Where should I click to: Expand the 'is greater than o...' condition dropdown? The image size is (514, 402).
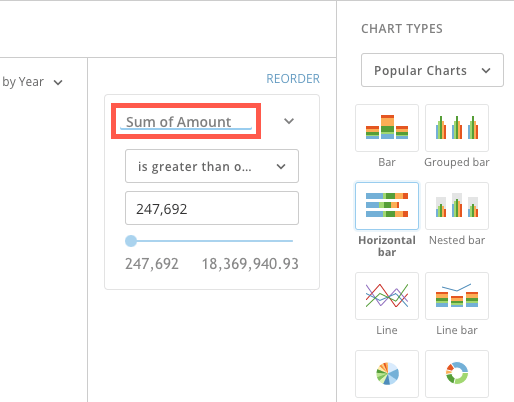(212, 166)
